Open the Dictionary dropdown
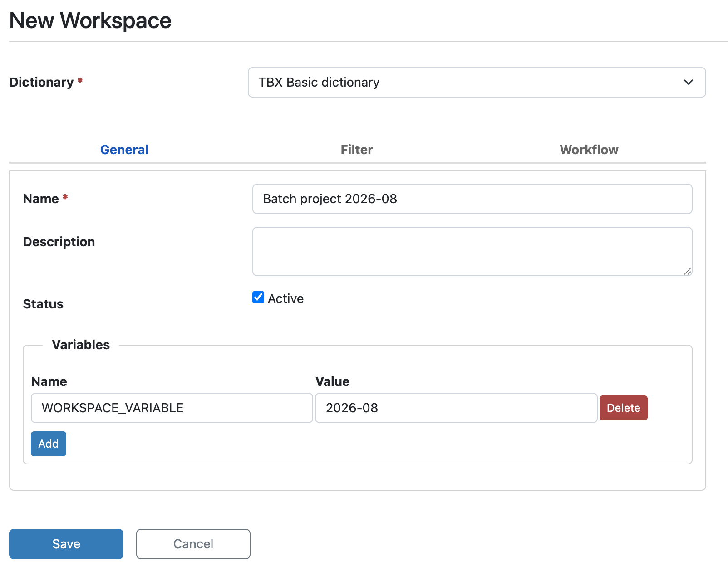This screenshot has width=728, height=566. [477, 82]
